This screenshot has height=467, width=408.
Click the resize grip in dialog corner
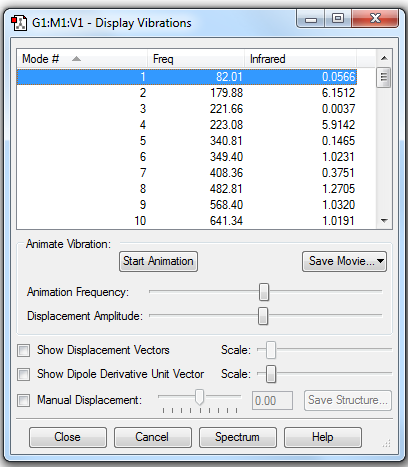coord(387,444)
